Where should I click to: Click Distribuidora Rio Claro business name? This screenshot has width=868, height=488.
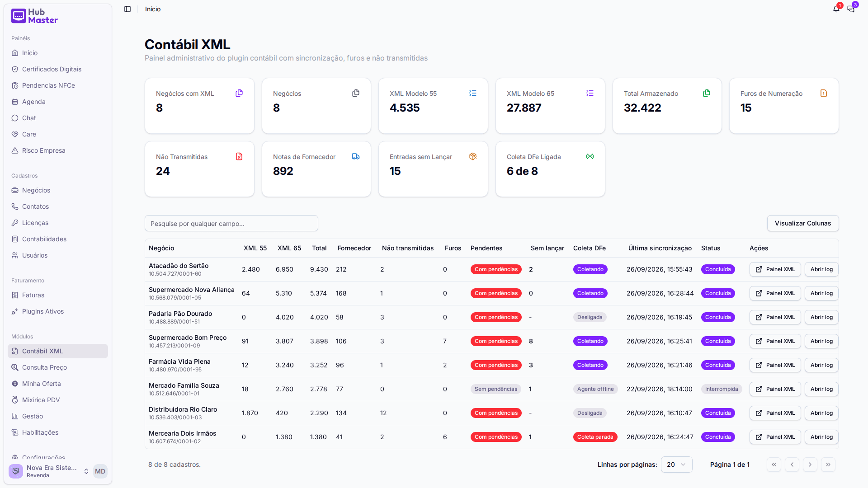(183, 409)
